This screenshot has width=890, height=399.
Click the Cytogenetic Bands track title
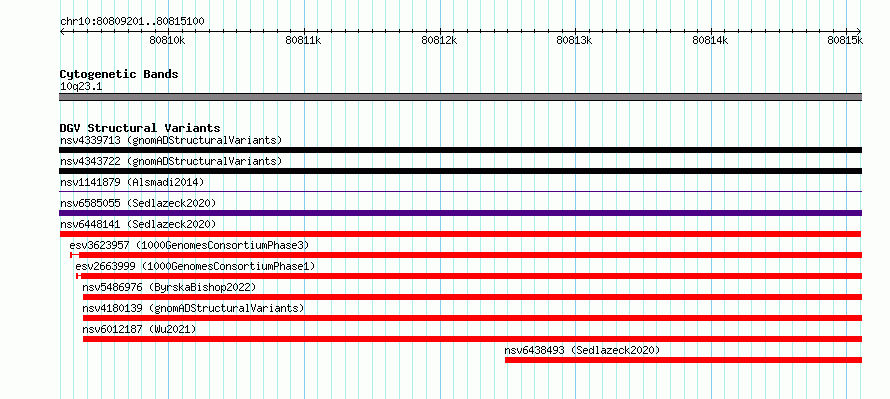click(119, 74)
